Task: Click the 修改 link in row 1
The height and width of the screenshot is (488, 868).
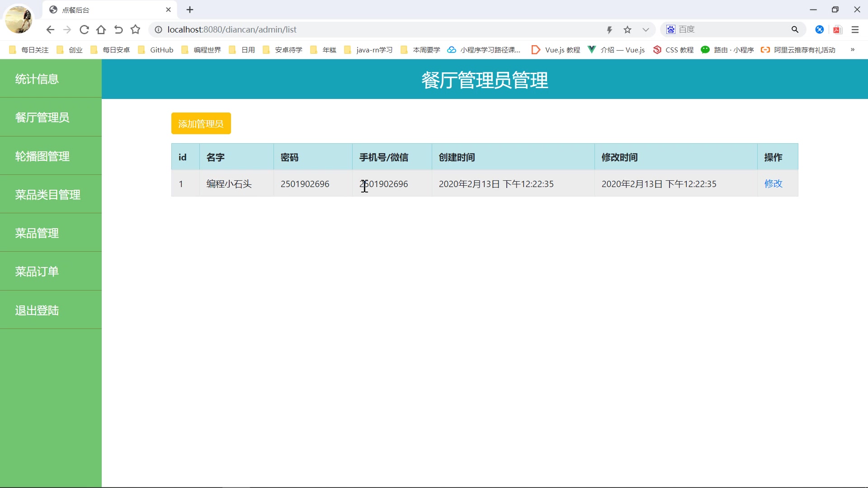Action: 773,184
